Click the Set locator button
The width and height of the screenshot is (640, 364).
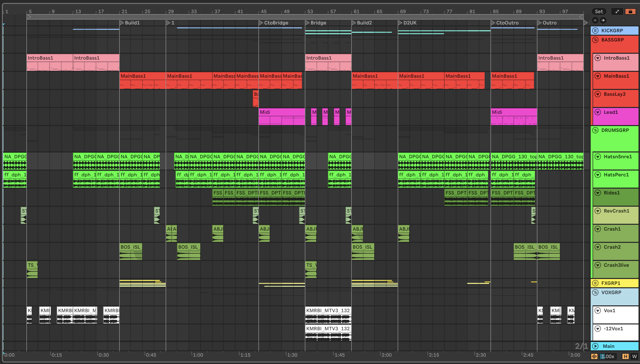(599, 11)
